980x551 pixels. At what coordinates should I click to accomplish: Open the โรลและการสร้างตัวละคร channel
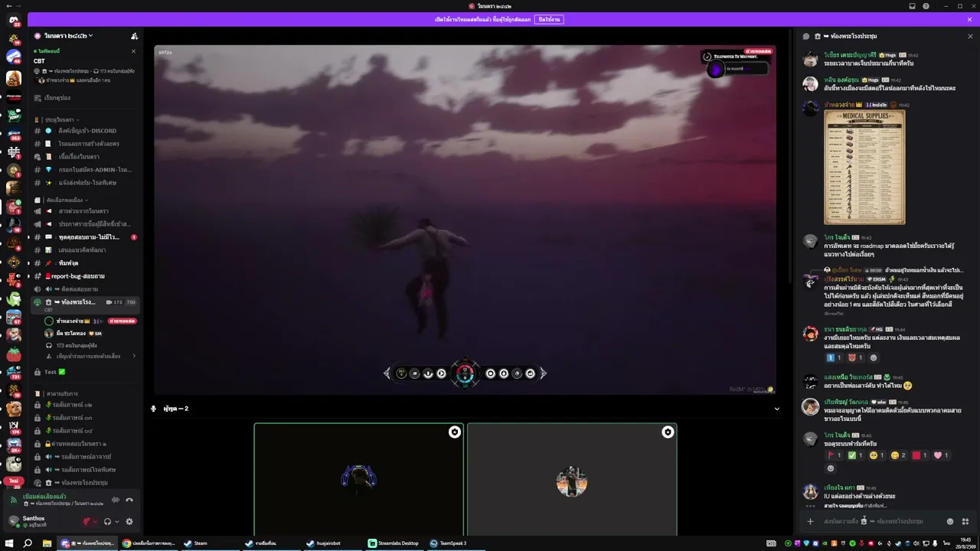(85, 144)
